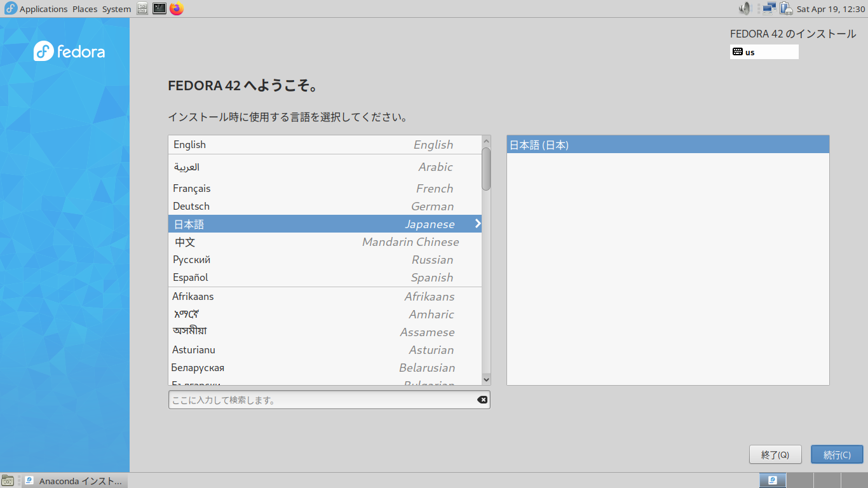The width and height of the screenshot is (868, 488).
Task: Select Español (Spanish) in the list
Action: (x=325, y=278)
